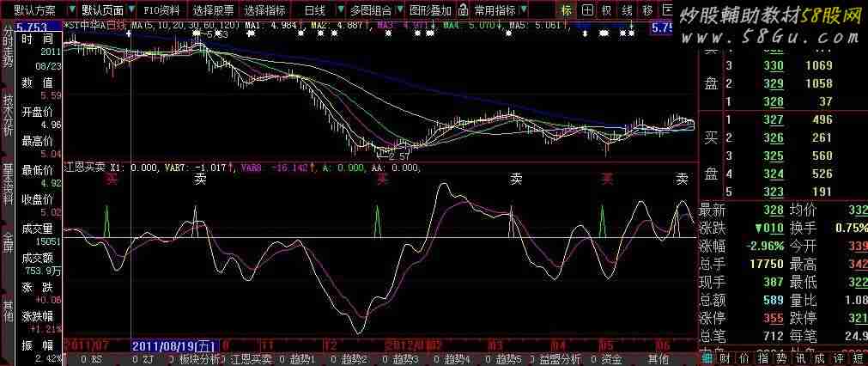Click the 江恩买卖 indicator title label
The width and height of the screenshot is (868, 366).
[85, 168]
